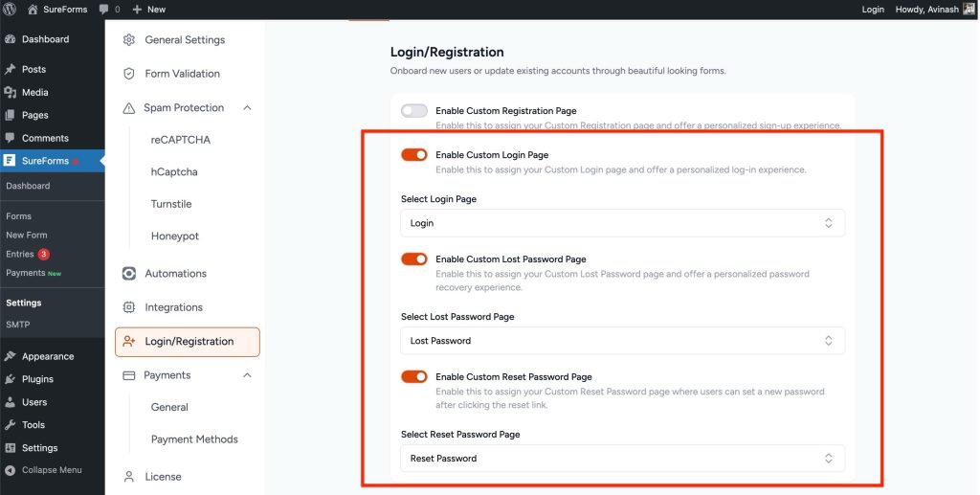980x495 pixels.
Task: Click the Form Validation shield icon
Action: [129, 74]
